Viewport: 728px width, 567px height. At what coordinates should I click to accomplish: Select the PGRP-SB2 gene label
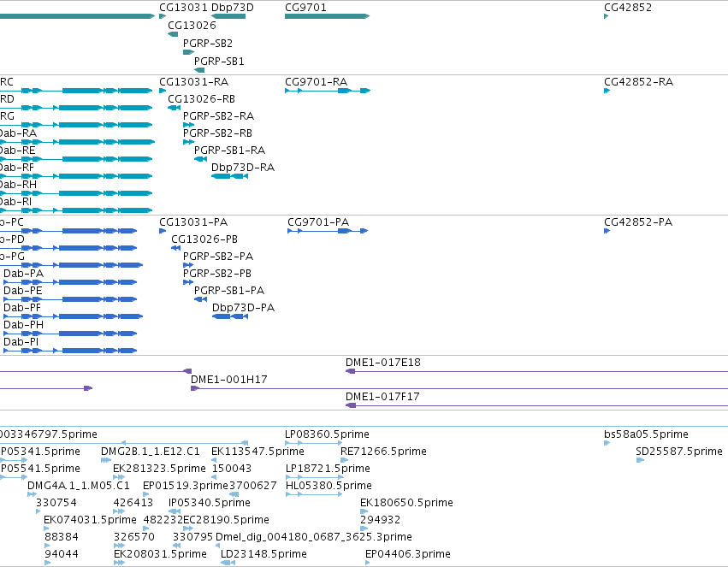208,43
